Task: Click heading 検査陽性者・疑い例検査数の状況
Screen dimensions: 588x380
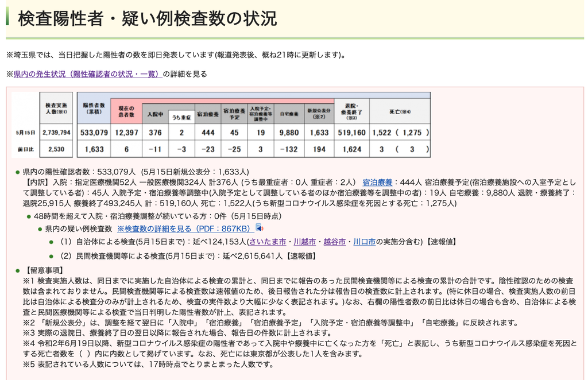Action: [148, 18]
